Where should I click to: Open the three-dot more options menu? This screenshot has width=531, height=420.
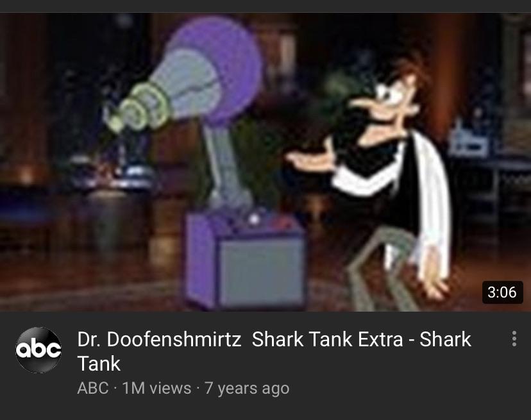pyautogui.click(x=514, y=339)
